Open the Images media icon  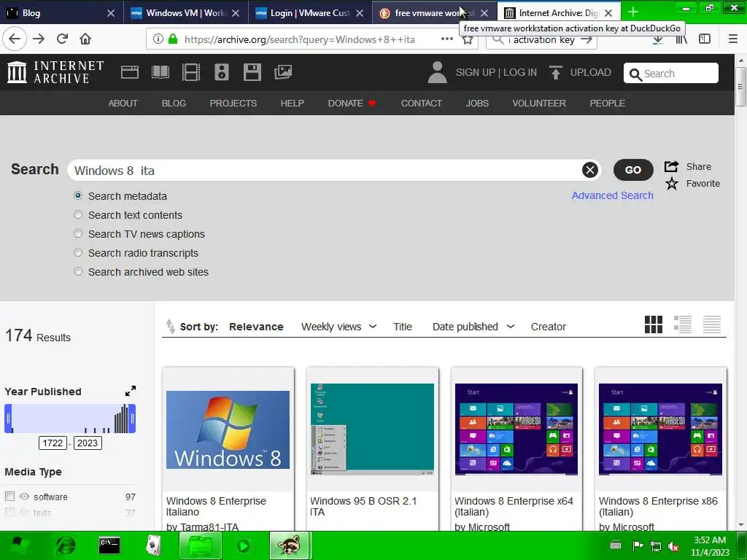point(283,72)
